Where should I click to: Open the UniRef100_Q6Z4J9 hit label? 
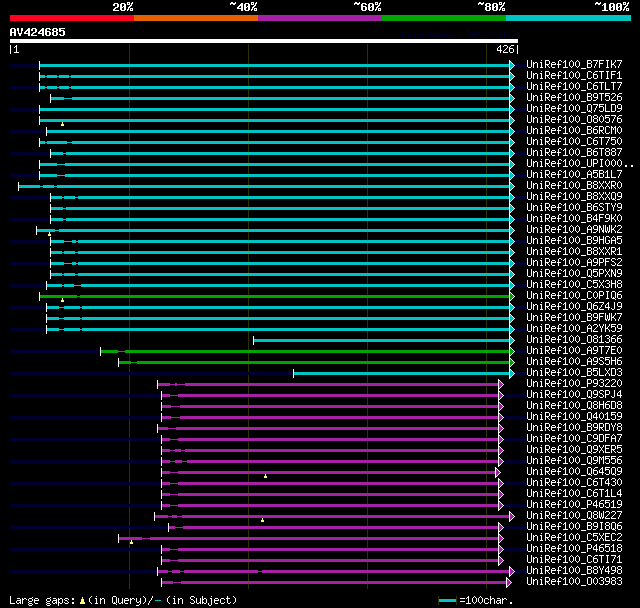574,307
